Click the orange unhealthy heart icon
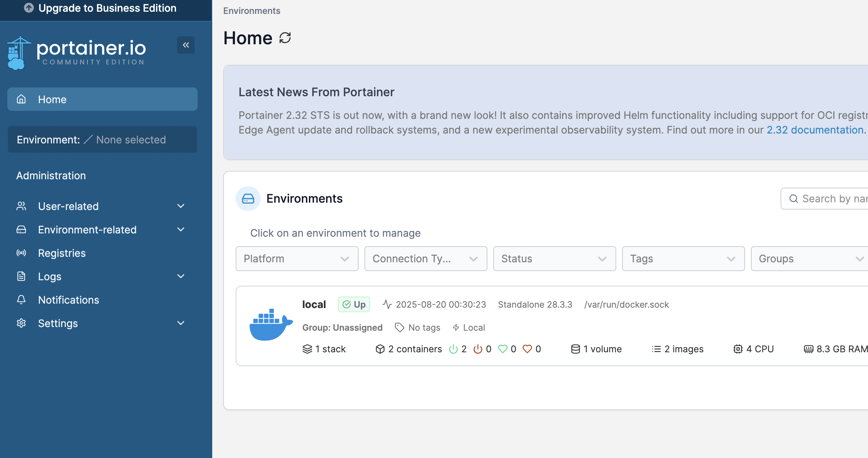This screenshot has width=868, height=458. pyautogui.click(x=527, y=349)
